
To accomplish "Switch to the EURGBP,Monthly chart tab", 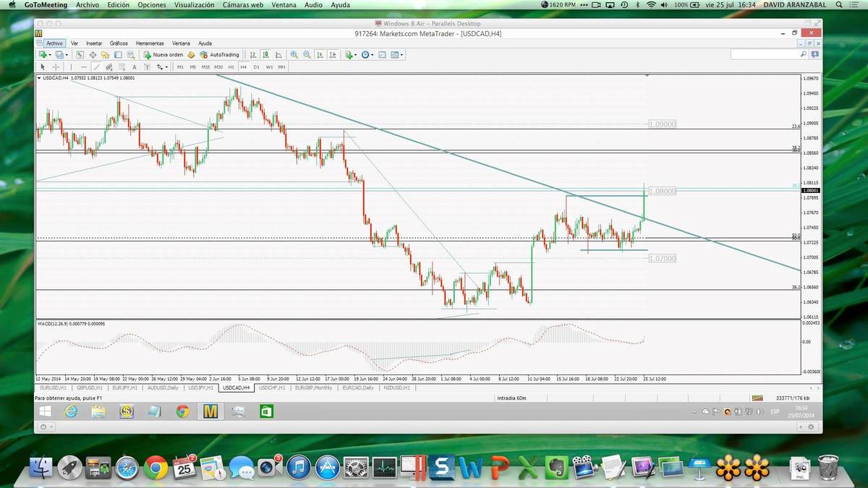I will (x=313, y=388).
